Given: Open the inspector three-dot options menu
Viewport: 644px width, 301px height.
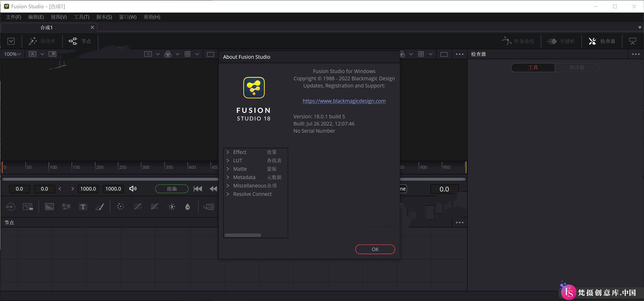Looking at the screenshot, I should [636, 54].
